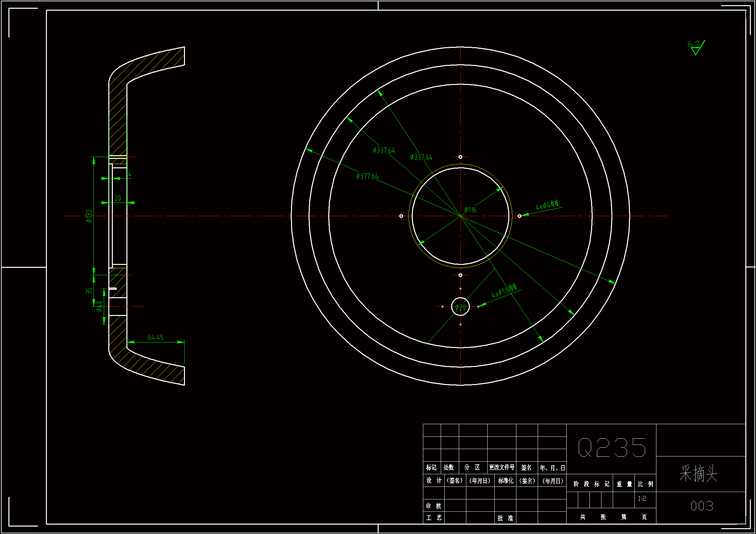
Task: Click the 1:2 scale value
Action: pyautogui.click(x=642, y=498)
